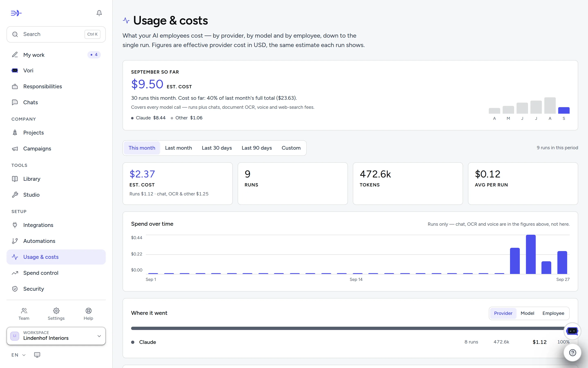The width and height of the screenshot is (588, 368).
Task: Open Integrations plug icon
Action: [x=15, y=225]
